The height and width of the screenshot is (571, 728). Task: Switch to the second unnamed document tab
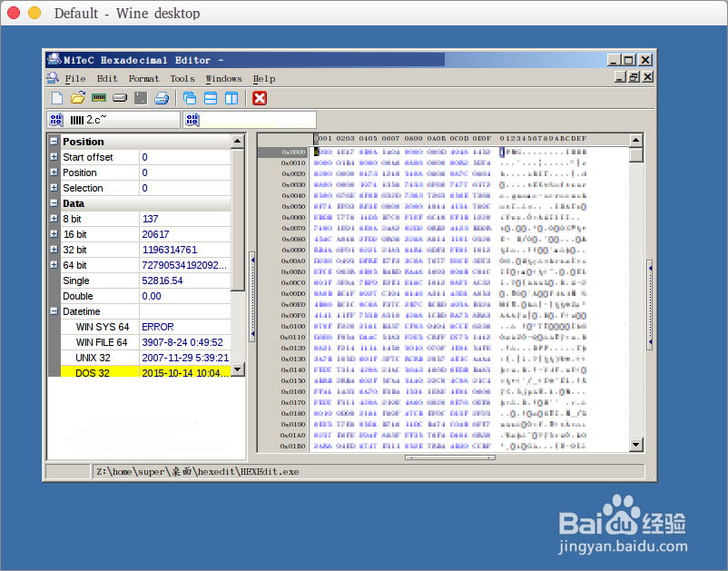coord(250,120)
